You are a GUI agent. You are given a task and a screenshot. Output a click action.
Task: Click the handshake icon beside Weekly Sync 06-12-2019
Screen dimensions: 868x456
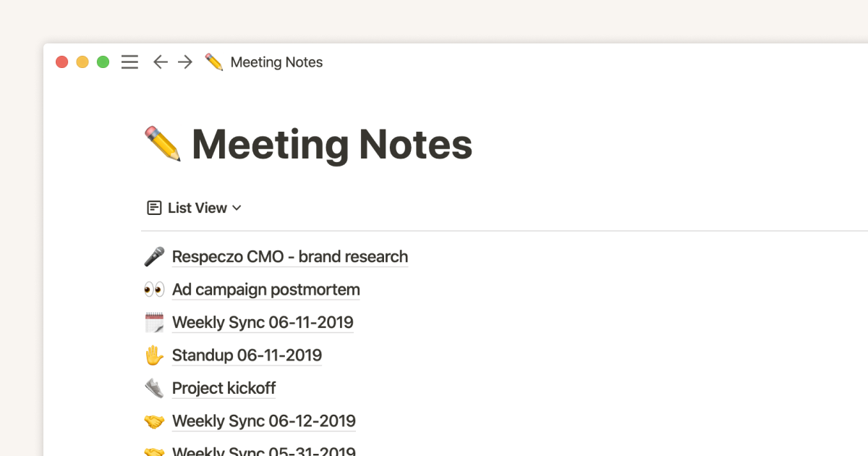click(x=154, y=421)
